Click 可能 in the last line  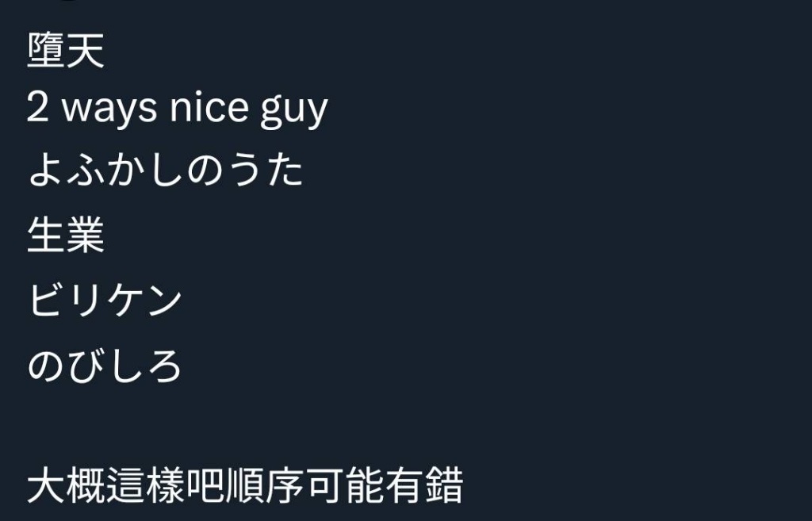345,485
